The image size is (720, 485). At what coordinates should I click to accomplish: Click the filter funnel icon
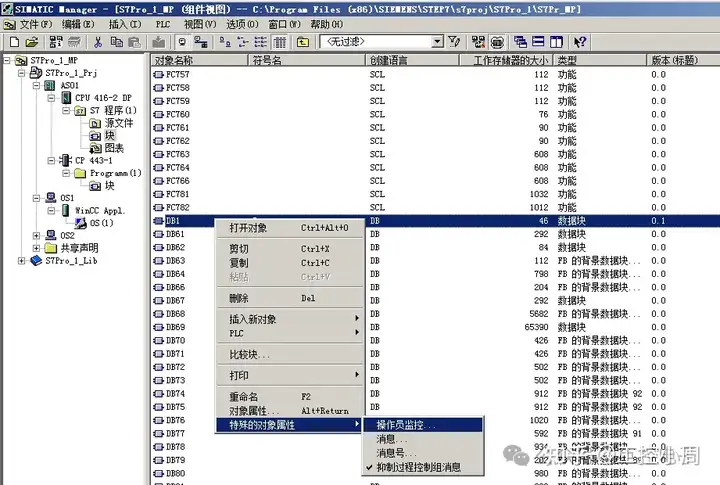click(x=454, y=42)
